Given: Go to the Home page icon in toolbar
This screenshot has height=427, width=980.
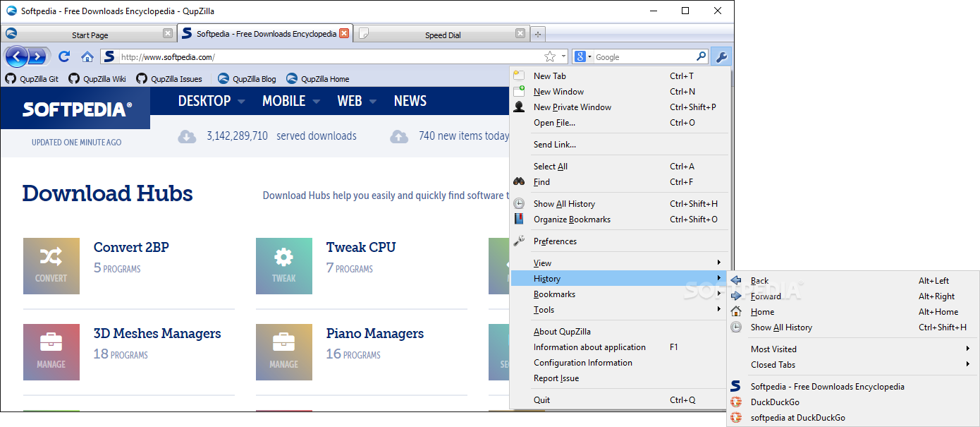Looking at the screenshot, I should 87,56.
